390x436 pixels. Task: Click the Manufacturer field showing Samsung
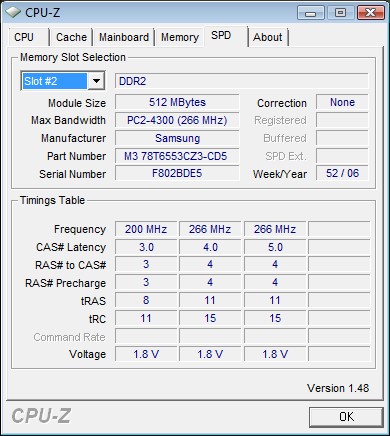[177, 138]
